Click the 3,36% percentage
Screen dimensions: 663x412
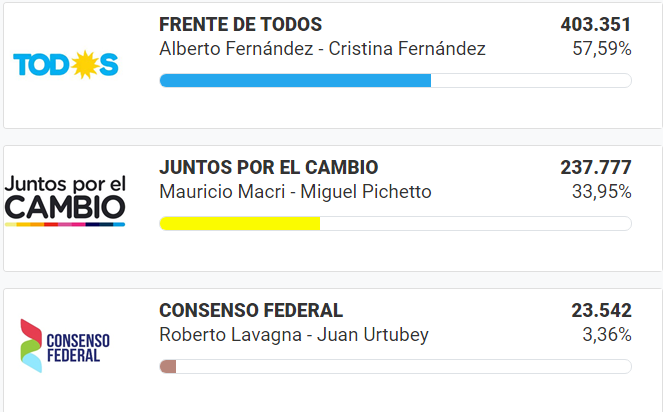(607, 335)
